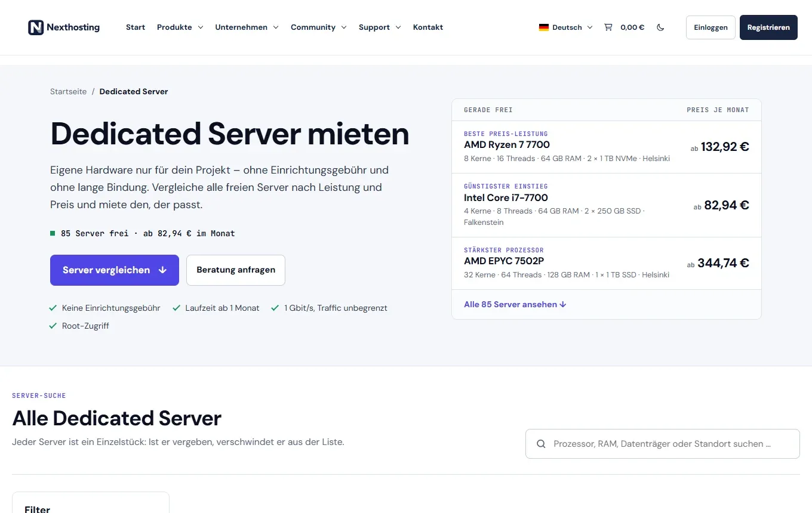The height and width of the screenshot is (513, 812).
Task: Click the 132,92 € price
Action: (725, 147)
